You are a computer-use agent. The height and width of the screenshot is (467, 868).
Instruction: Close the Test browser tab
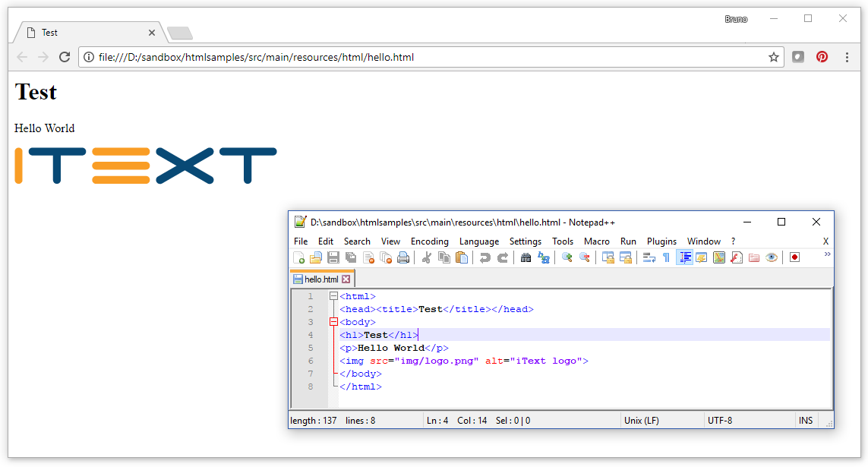pyautogui.click(x=152, y=33)
